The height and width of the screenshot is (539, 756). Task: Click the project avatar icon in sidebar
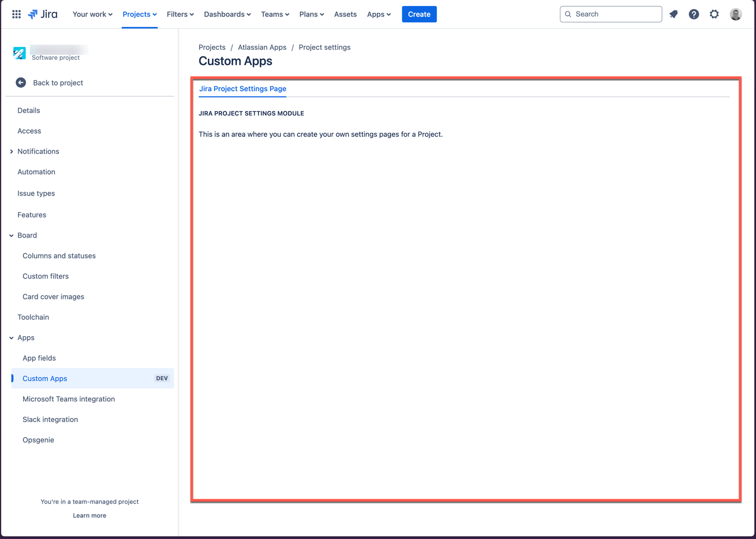[19, 53]
